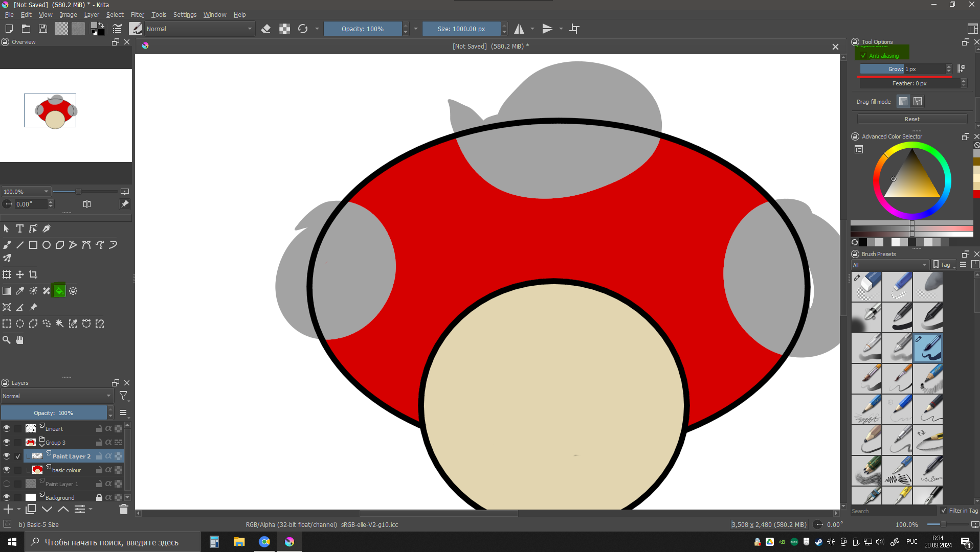Open the brush blending mode Normal dropdown
980x552 pixels.
tap(199, 29)
